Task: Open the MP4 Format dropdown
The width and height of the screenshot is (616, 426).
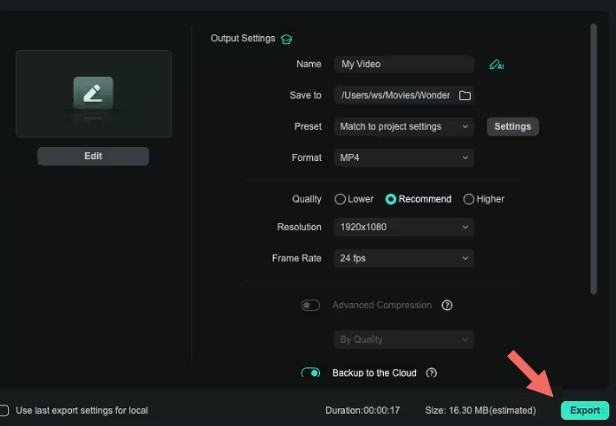Action: pyautogui.click(x=403, y=158)
